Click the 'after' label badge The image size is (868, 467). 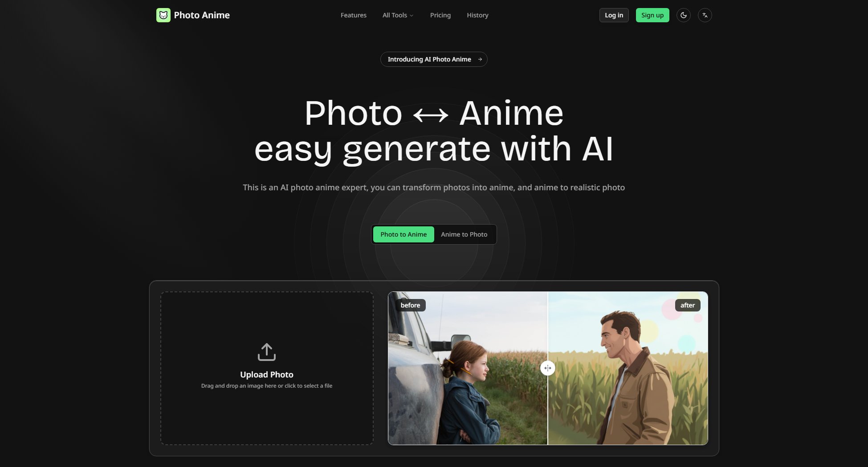688,305
